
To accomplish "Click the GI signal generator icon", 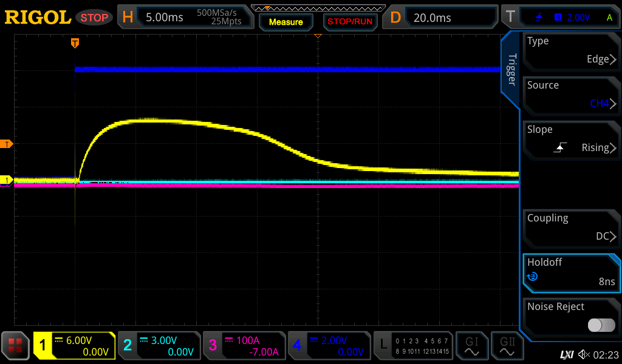I will [471, 346].
